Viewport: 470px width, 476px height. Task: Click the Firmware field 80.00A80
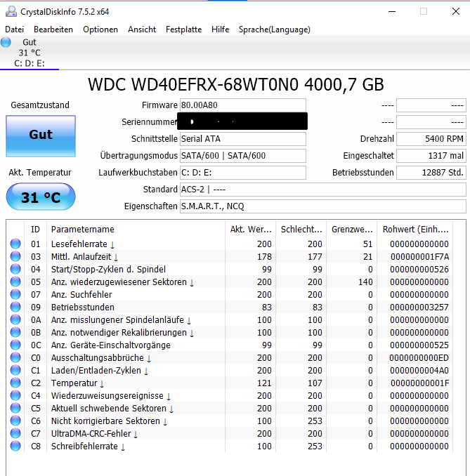pyautogui.click(x=243, y=105)
